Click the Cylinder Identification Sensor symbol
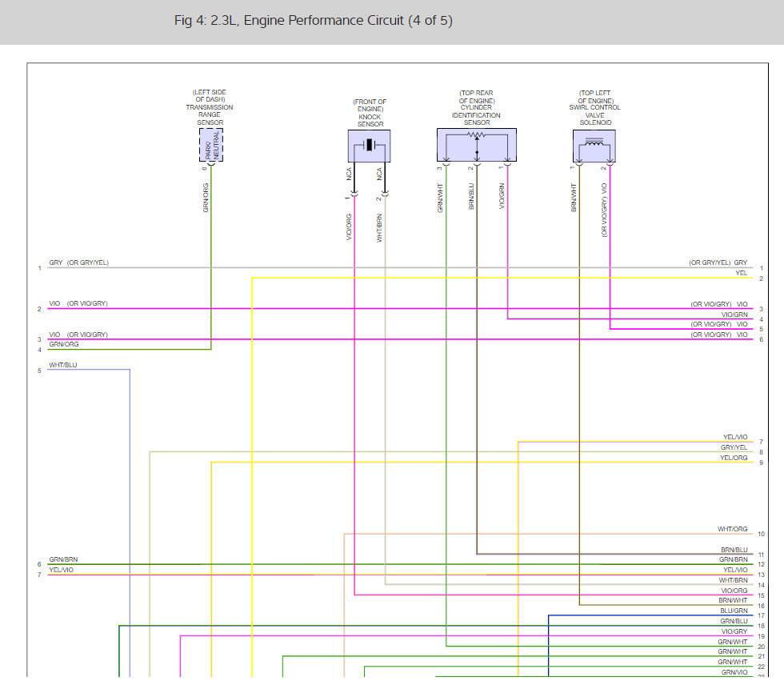784x681 pixels. [477, 145]
